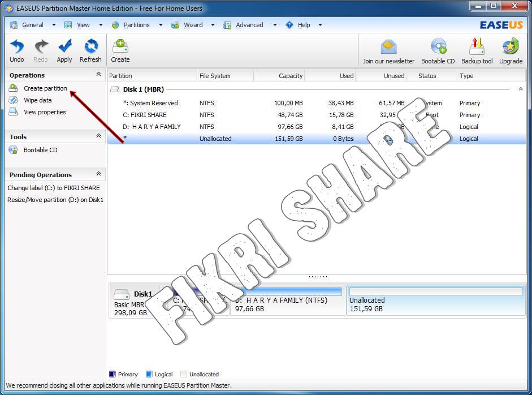Select pending Resize/Move partition (D:) on Disk1

[55, 200]
